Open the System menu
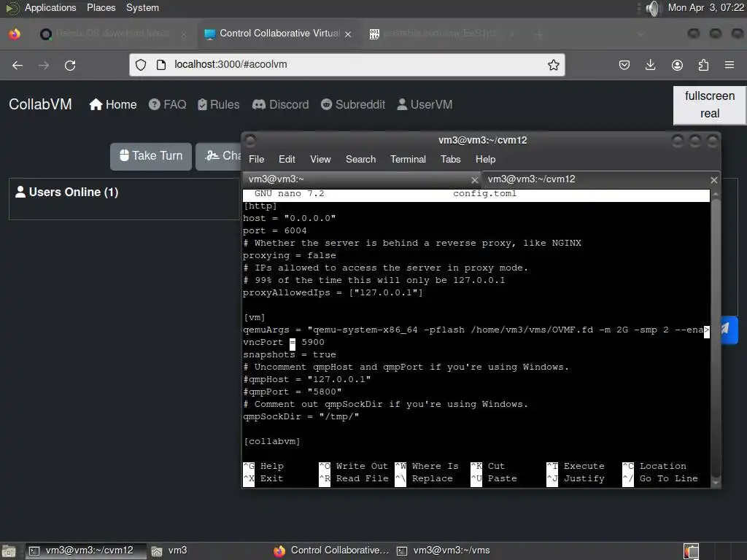 (x=142, y=7)
